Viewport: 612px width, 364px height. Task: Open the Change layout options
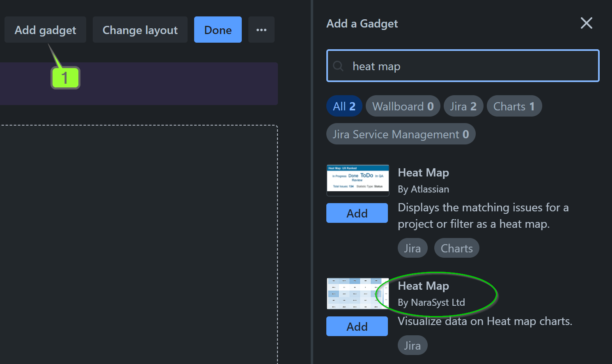[140, 30]
